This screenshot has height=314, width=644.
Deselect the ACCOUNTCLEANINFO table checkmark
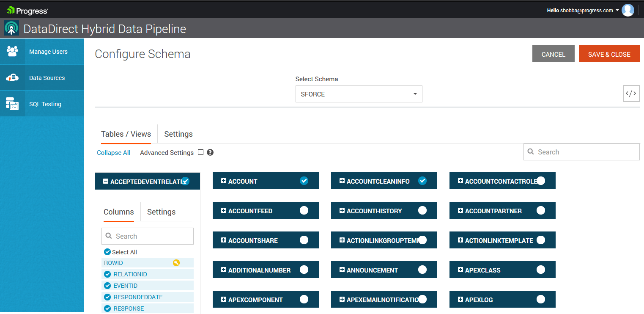(422, 181)
